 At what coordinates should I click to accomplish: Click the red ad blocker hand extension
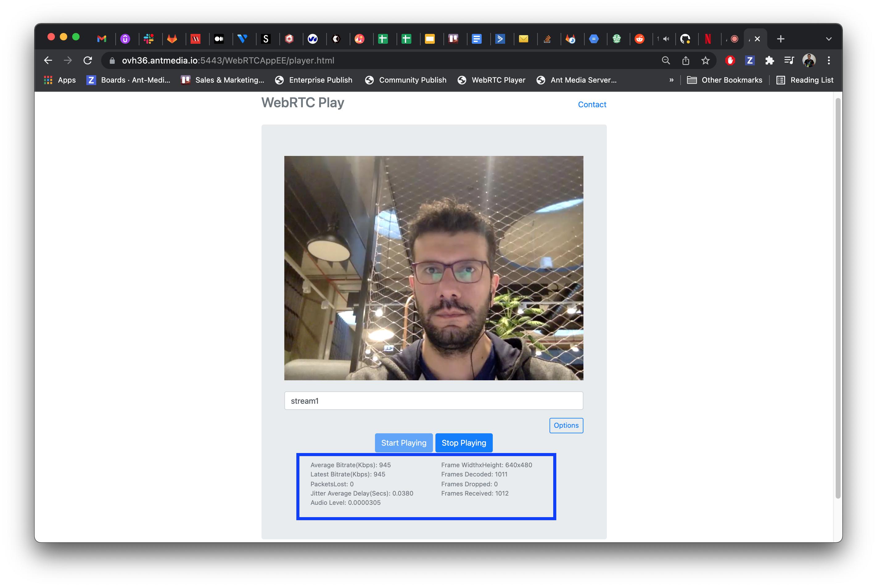(730, 60)
